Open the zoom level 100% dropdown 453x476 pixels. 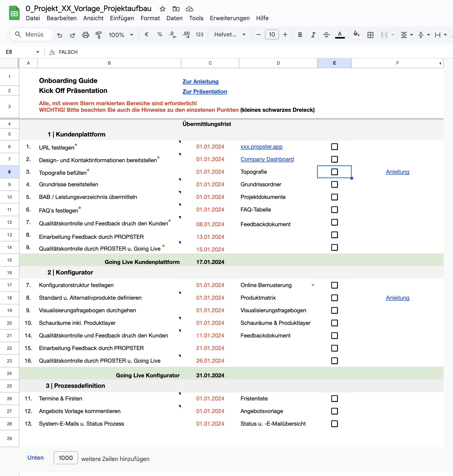[121, 35]
